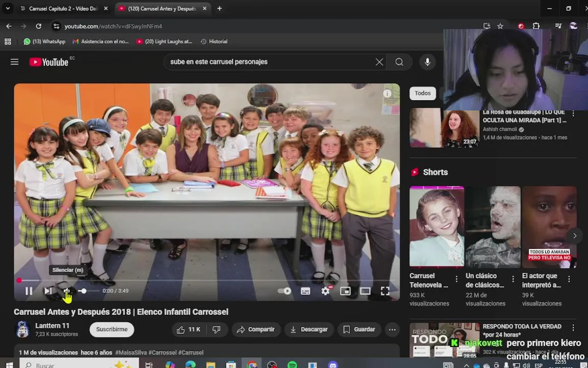
Task: Open the Extensions puzzle menu
Action: click(536, 26)
